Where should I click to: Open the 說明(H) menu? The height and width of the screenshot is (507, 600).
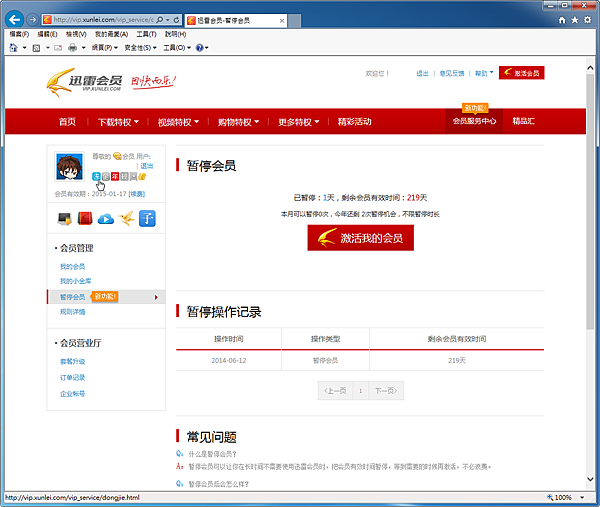(x=175, y=34)
